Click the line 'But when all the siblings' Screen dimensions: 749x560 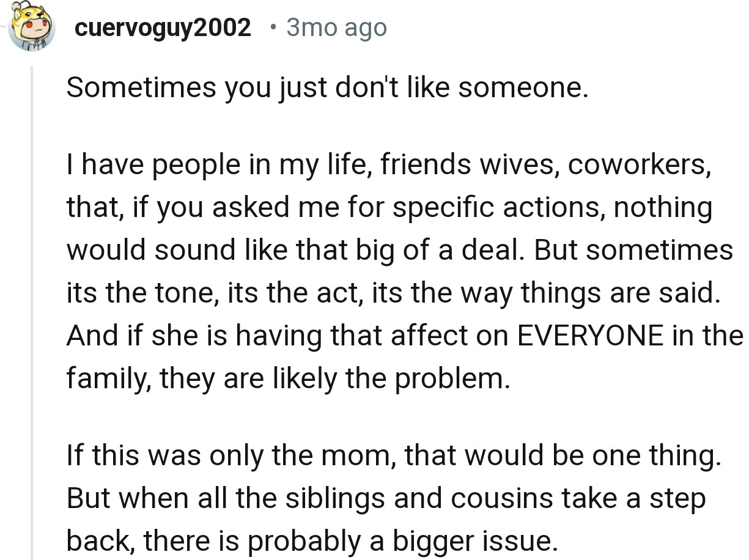click(x=385, y=498)
